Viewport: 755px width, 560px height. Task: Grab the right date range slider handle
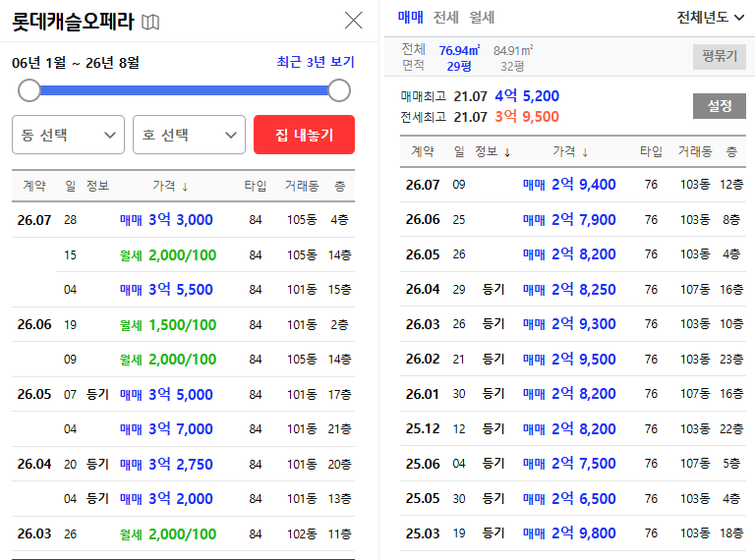(x=339, y=90)
